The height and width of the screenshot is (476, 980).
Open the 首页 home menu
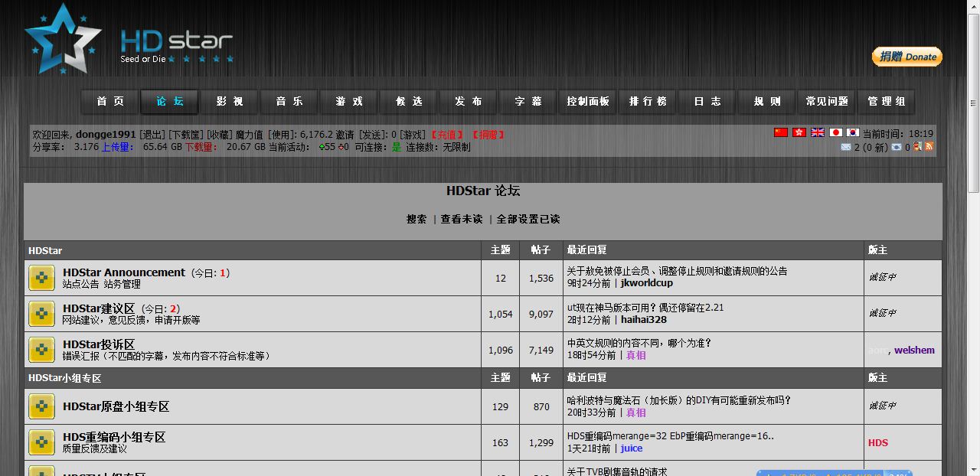110,102
